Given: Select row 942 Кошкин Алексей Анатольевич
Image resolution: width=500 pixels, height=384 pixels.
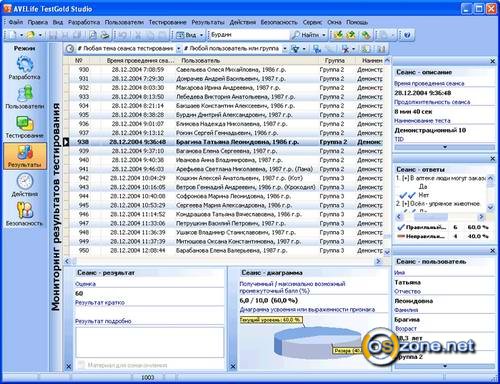Looking at the screenshot, I should click(x=226, y=178).
